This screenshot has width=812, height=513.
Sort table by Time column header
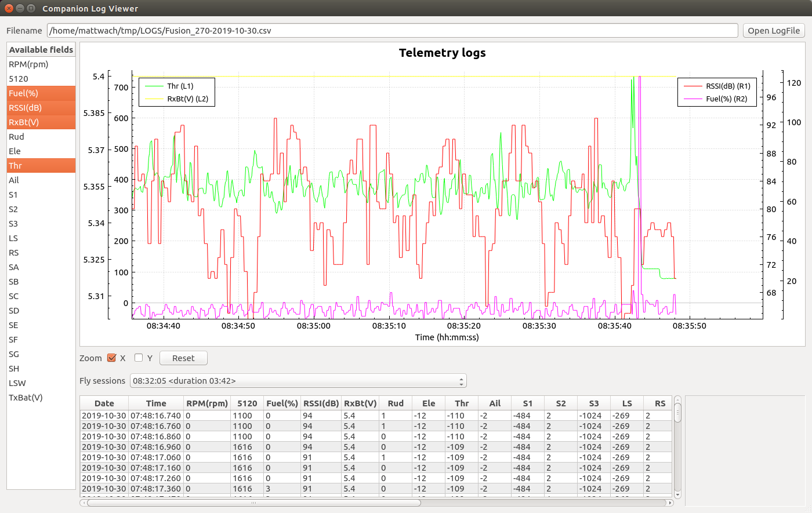pos(156,403)
